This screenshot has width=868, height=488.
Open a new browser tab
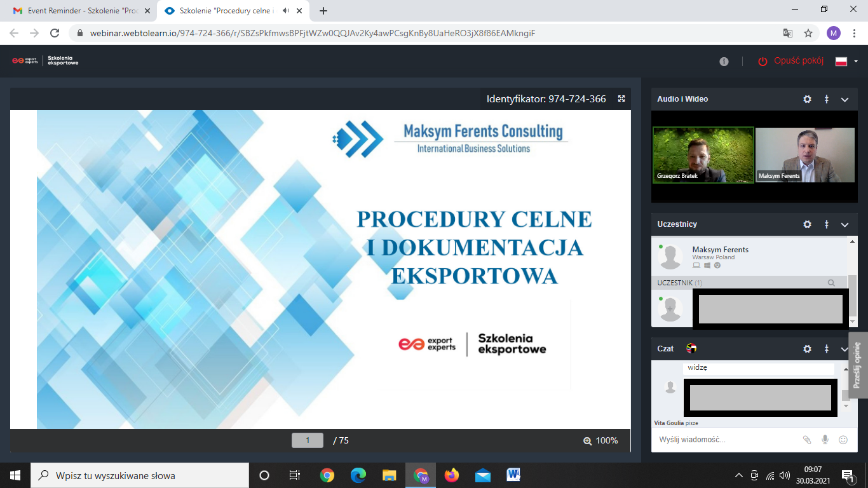(323, 11)
